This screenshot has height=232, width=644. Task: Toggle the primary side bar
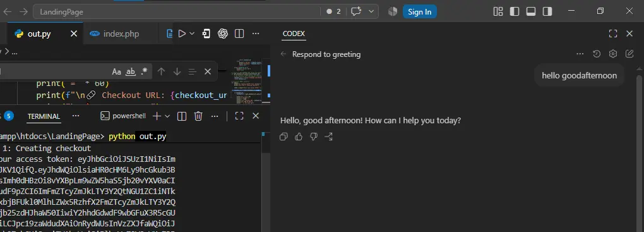(515, 11)
